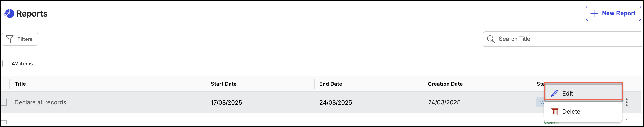Sort by the Title column header

tap(20, 84)
